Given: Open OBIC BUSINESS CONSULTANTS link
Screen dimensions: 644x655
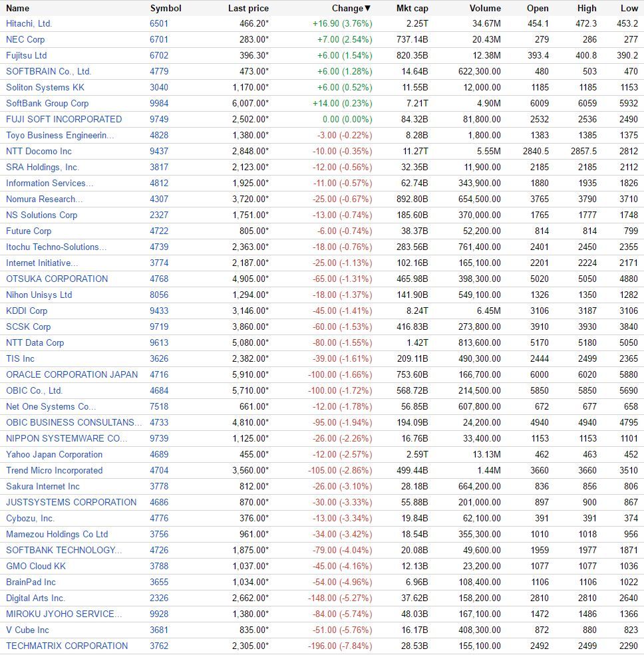Looking at the screenshot, I should click(74, 422).
